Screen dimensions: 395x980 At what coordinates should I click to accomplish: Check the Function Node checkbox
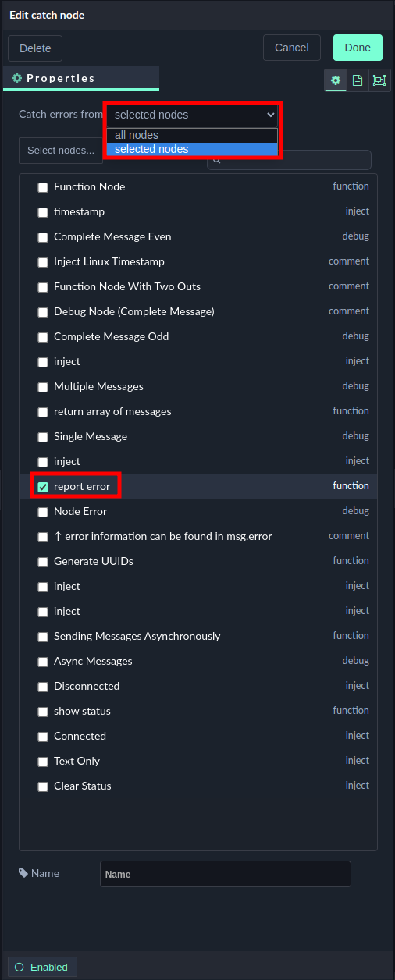(43, 187)
